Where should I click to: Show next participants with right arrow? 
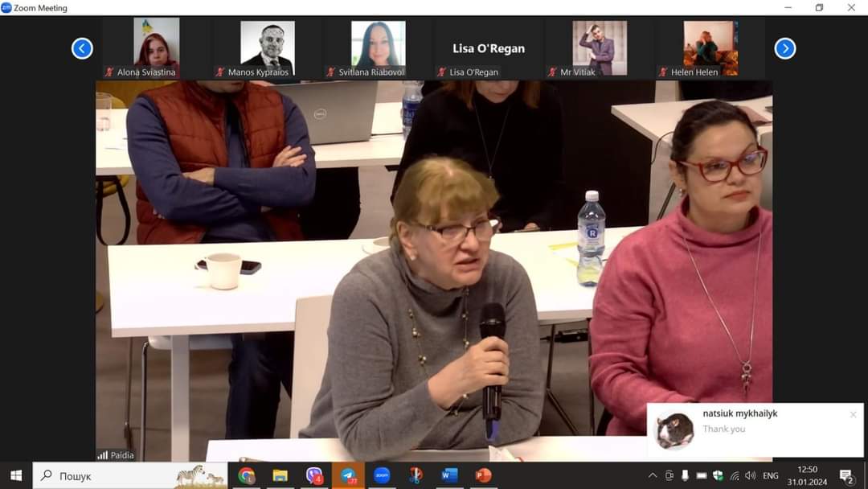click(x=784, y=48)
